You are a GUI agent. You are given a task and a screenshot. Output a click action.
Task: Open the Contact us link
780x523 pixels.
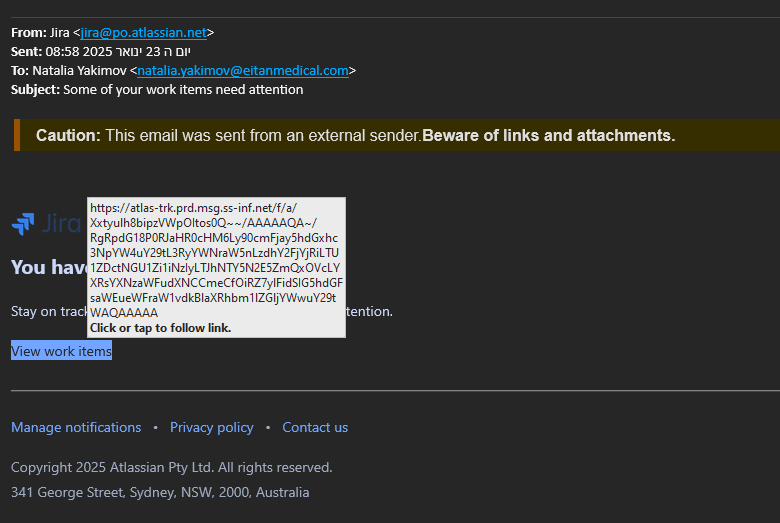pyautogui.click(x=315, y=427)
